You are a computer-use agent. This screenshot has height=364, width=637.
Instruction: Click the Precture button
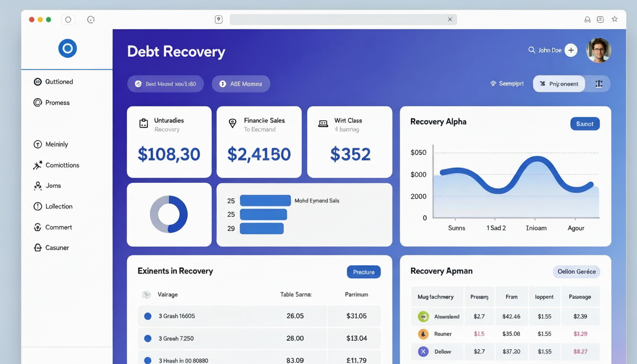coord(364,272)
